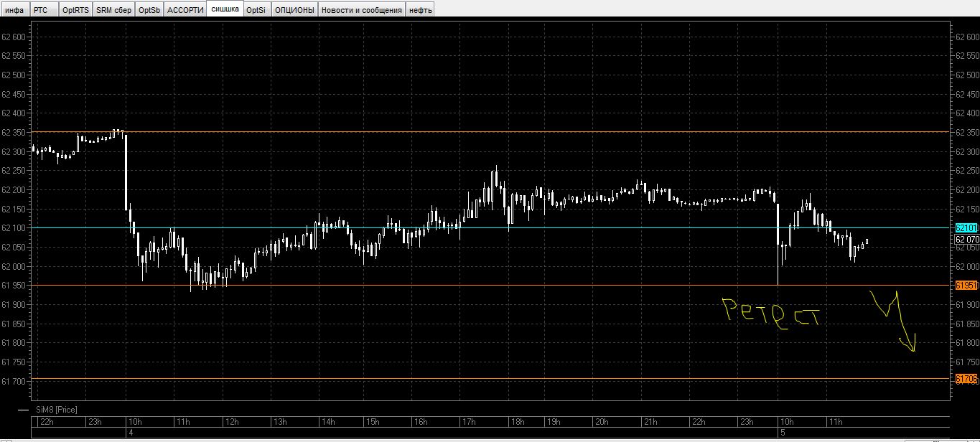Click the 14h label on time axis
Viewport: 980px width, 442px height.
click(x=328, y=421)
